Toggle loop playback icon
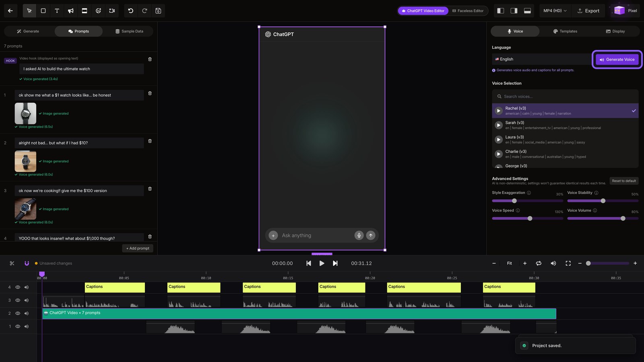 [539, 263]
